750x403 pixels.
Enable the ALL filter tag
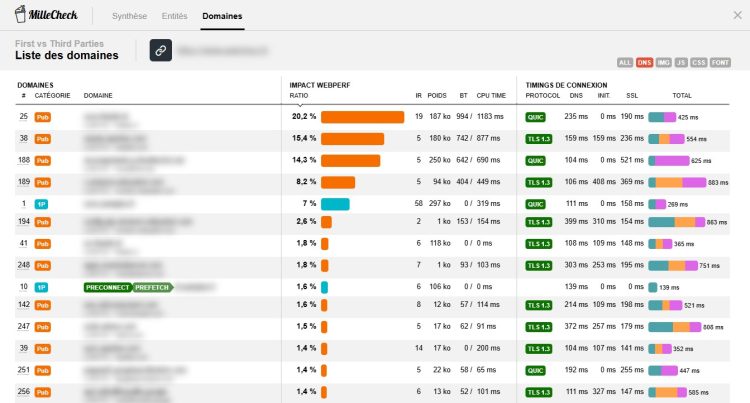pos(625,63)
